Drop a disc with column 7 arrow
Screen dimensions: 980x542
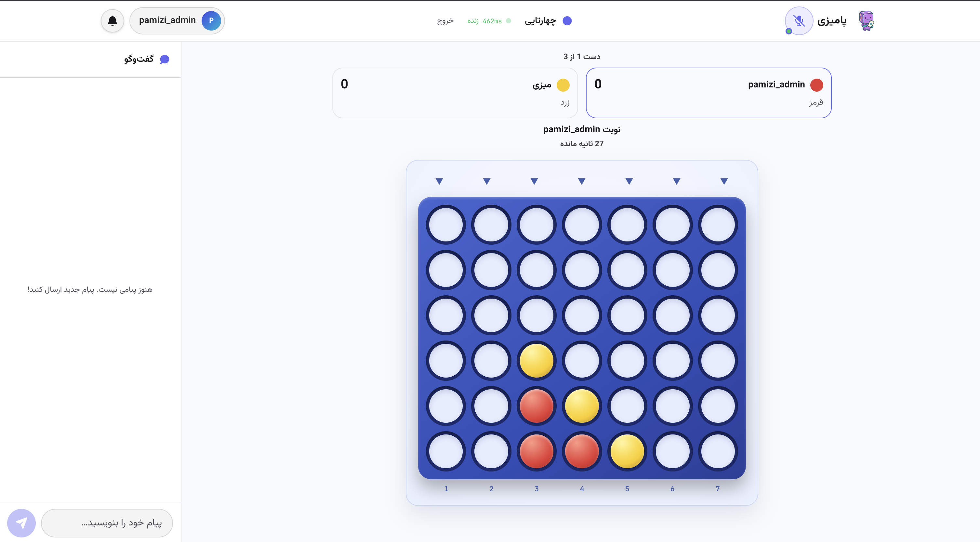click(x=724, y=181)
